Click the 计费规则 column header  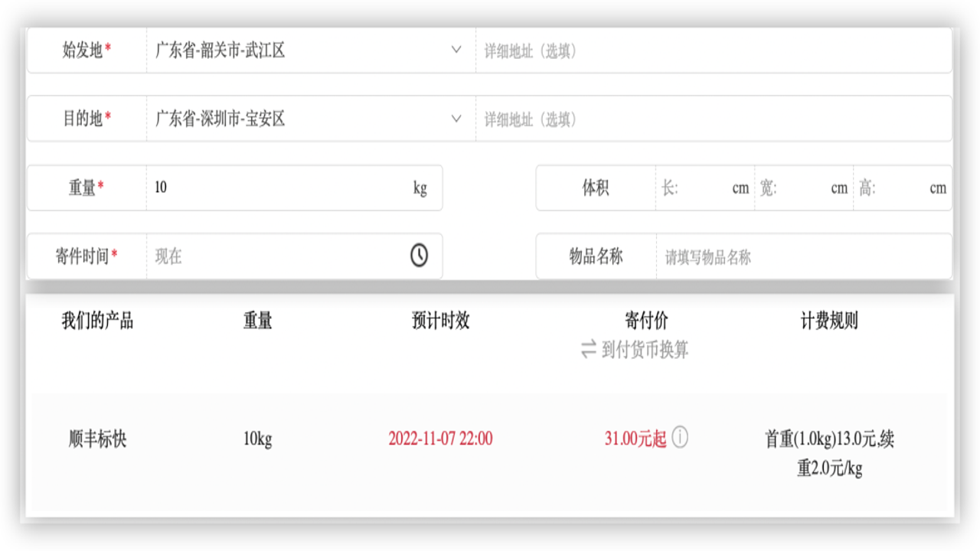pos(829,321)
